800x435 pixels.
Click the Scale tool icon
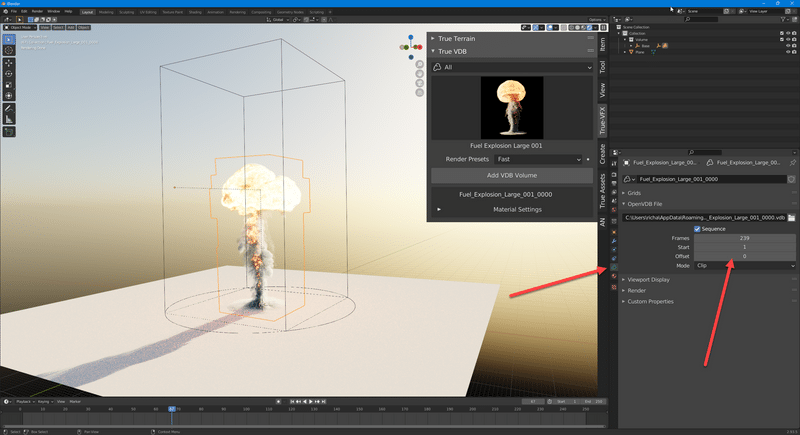9,85
